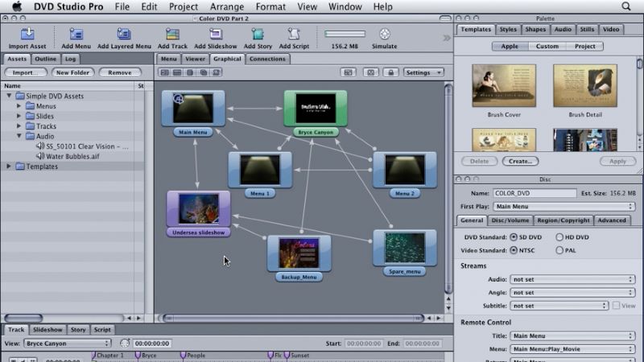
Task: Open First Play dropdown
Action: (x=563, y=207)
